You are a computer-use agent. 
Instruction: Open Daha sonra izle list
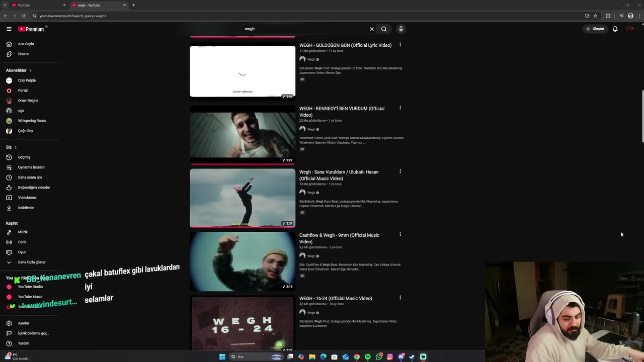[x=29, y=177]
